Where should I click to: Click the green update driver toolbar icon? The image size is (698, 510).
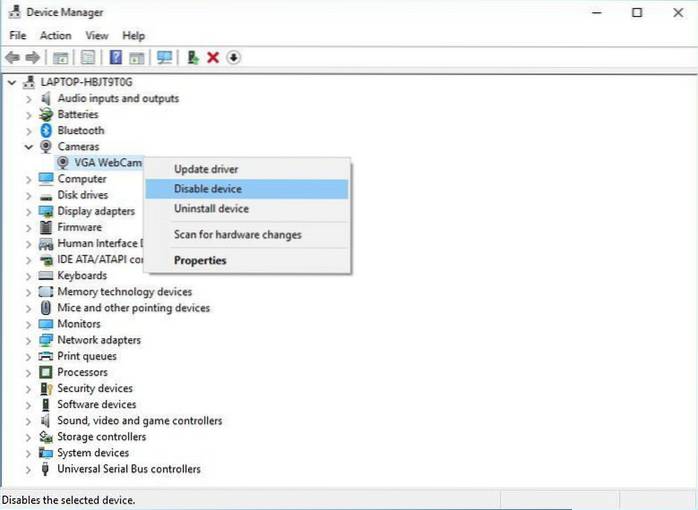(193, 58)
